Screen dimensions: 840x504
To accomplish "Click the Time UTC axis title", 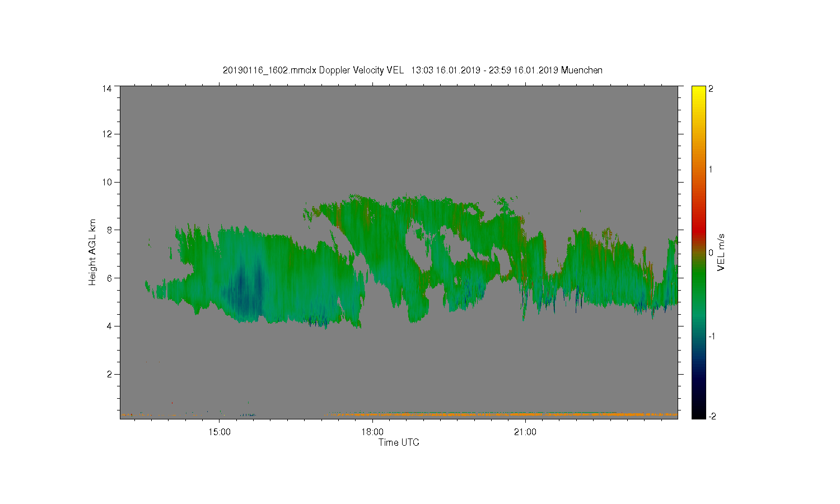I will (399, 442).
